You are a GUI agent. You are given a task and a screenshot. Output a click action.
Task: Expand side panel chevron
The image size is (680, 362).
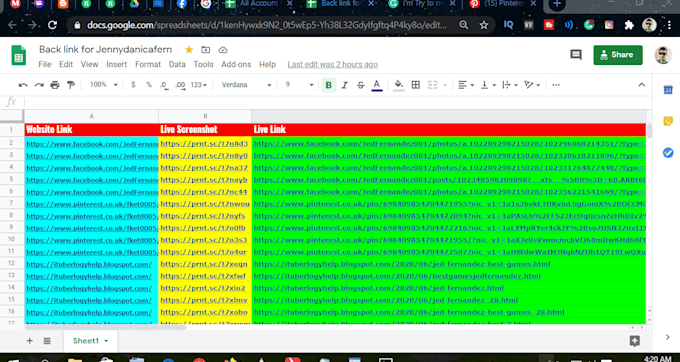tap(667, 337)
